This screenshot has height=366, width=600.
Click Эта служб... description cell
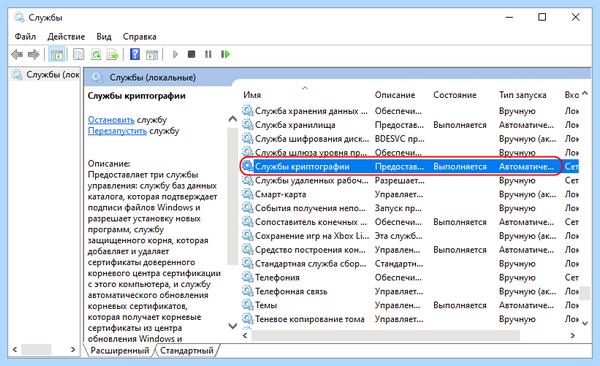pos(398,236)
